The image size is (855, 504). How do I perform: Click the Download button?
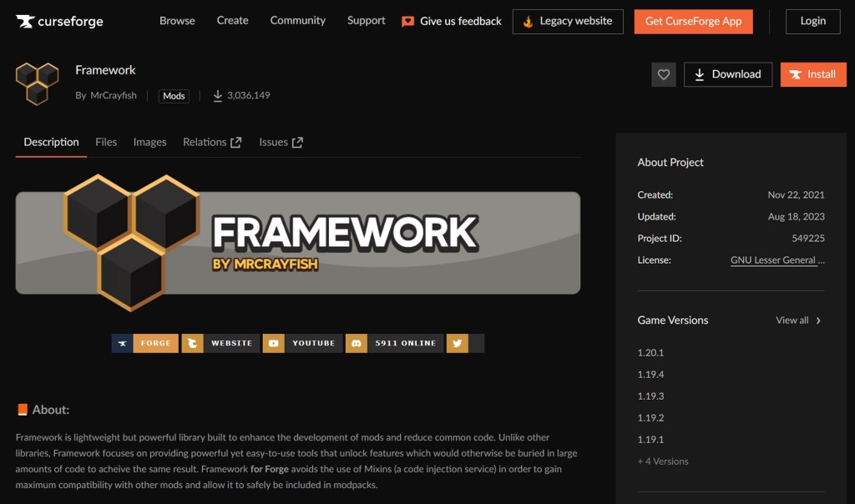[728, 74]
